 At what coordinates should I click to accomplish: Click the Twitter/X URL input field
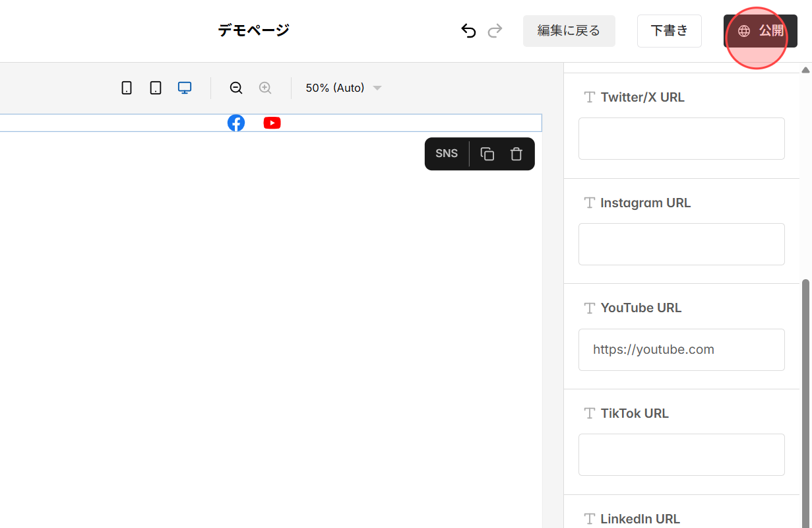(681, 139)
